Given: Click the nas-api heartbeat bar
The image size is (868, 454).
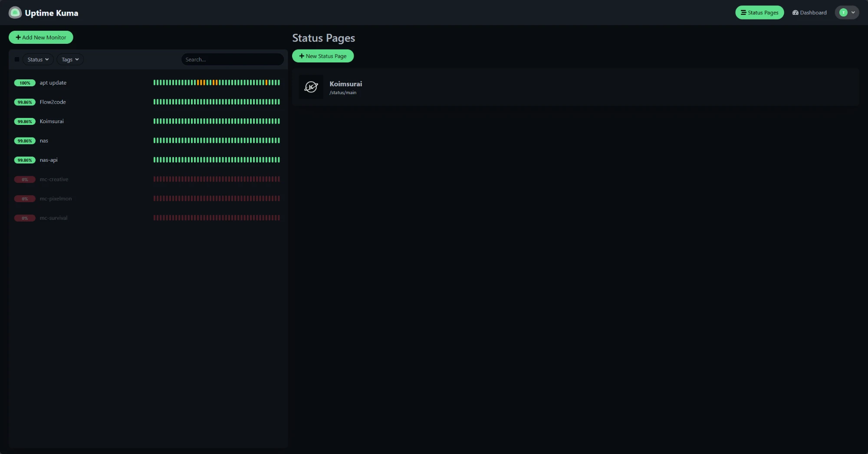Looking at the screenshot, I should click(x=217, y=160).
